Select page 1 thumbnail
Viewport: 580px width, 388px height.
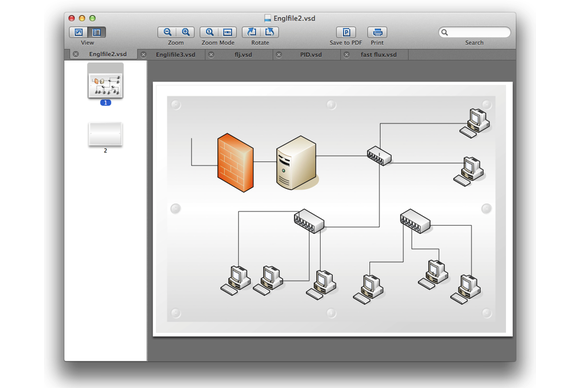(x=105, y=81)
